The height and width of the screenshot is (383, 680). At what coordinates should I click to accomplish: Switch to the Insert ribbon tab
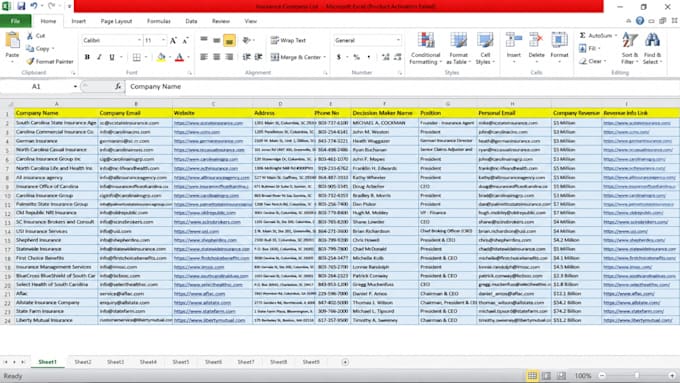click(78, 21)
